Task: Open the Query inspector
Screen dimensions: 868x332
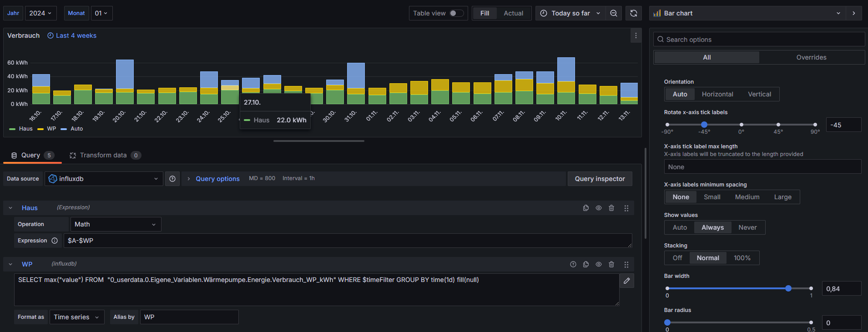Action: click(600, 179)
